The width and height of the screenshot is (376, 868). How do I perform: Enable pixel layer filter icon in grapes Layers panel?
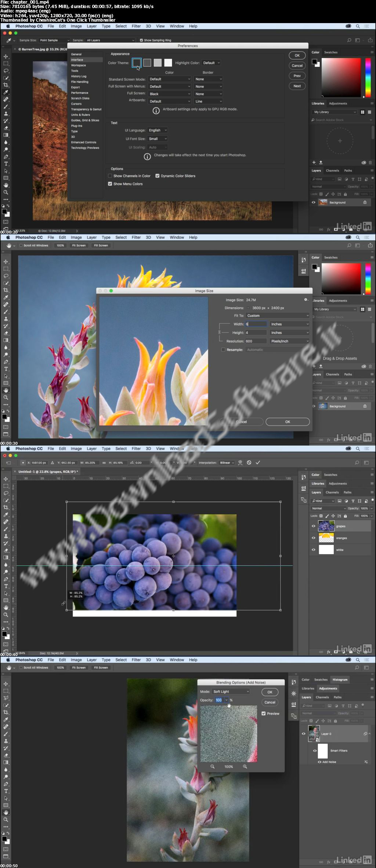coord(340,501)
